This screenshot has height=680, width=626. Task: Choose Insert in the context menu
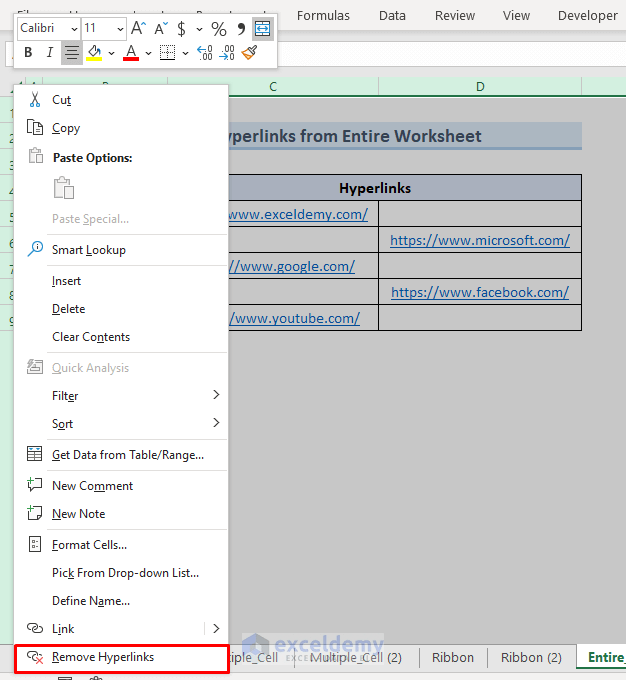[121, 281]
